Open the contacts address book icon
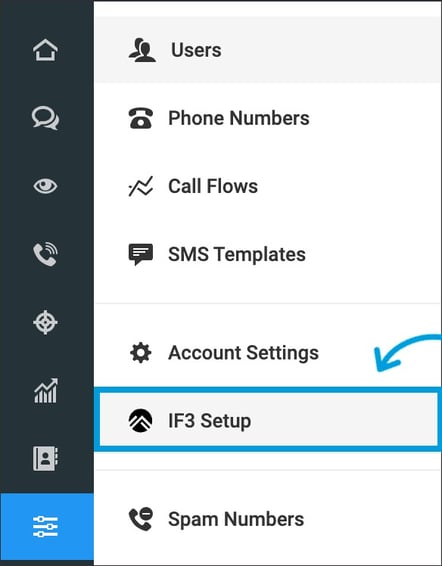 45,458
